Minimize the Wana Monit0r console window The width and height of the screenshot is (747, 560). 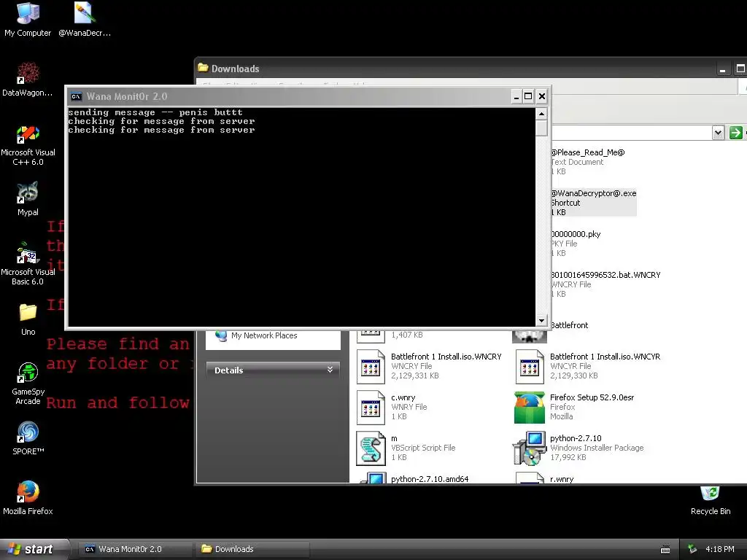click(x=516, y=97)
